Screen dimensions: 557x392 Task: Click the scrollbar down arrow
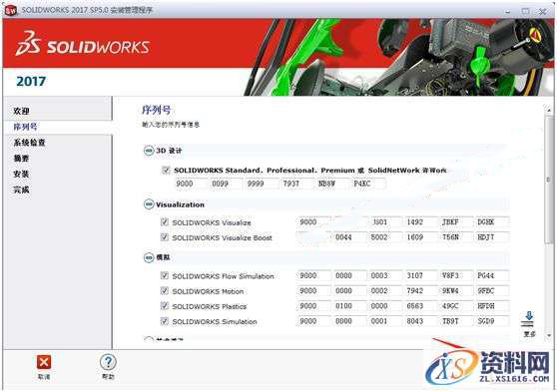click(549, 335)
